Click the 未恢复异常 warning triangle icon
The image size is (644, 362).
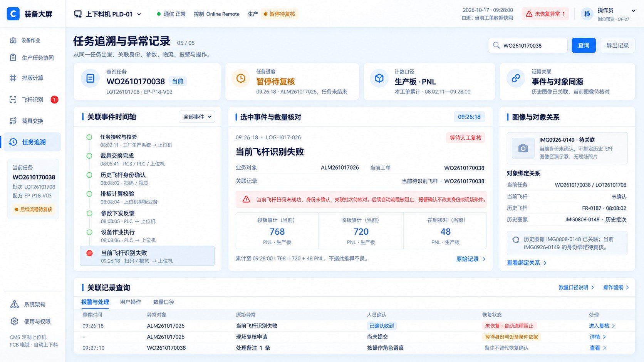529,14
